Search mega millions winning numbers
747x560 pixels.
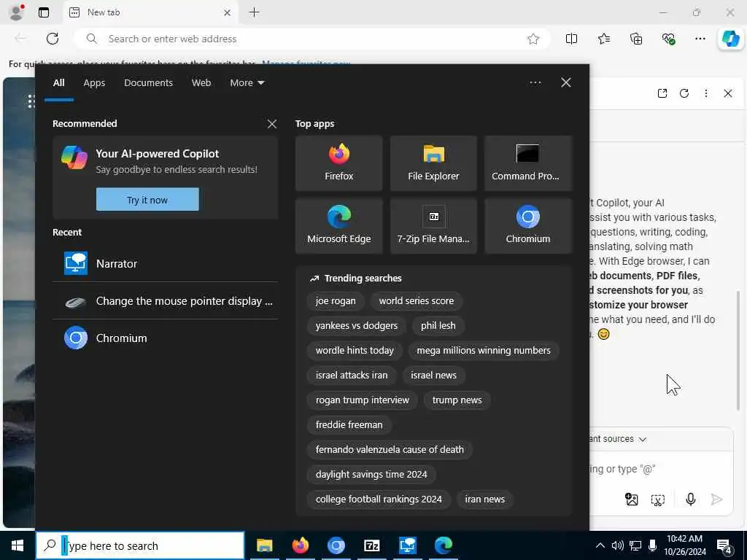[x=484, y=351]
